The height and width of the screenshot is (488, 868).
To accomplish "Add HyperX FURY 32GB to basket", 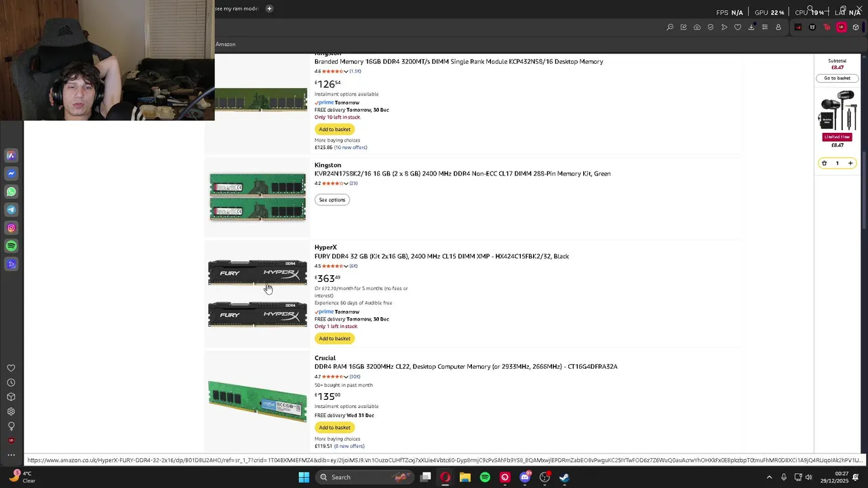I will 334,338.
